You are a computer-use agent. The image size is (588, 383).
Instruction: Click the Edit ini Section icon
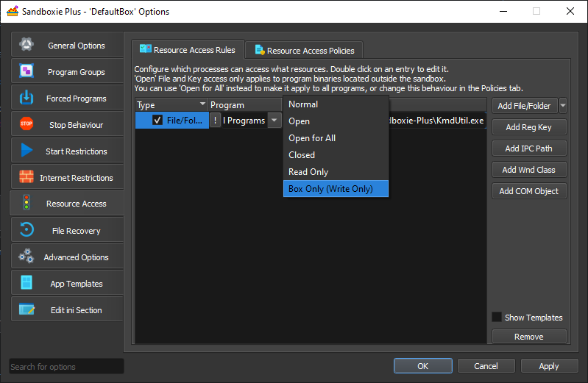click(x=26, y=309)
